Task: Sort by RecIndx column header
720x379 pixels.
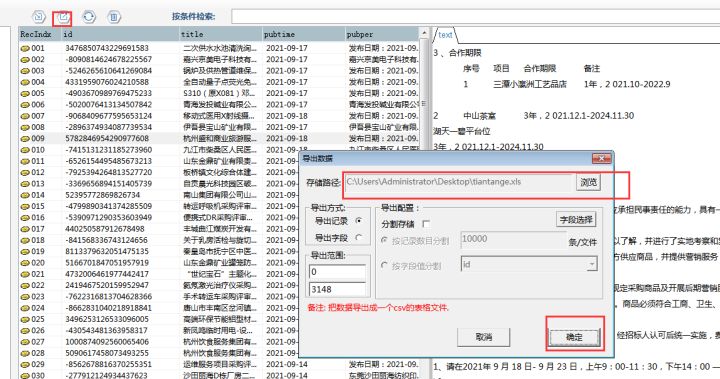Action: 39,34
